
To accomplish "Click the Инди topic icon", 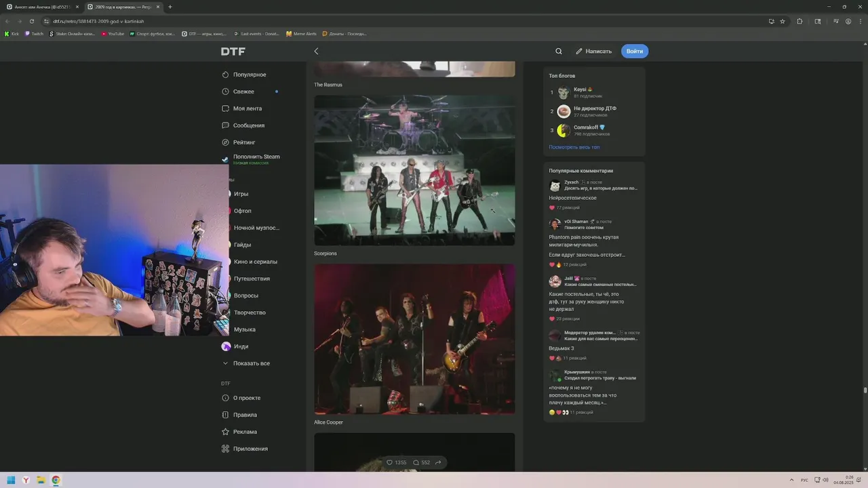I will tap(226, 346).
